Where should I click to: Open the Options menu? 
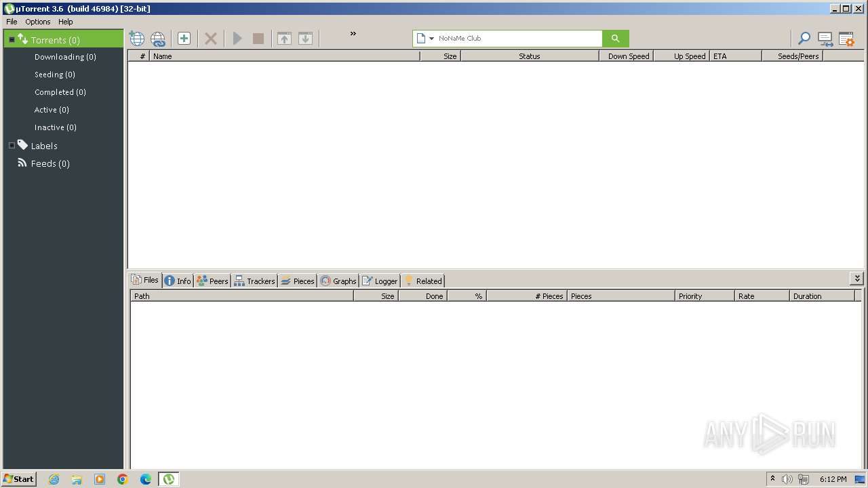coord(38,22)
